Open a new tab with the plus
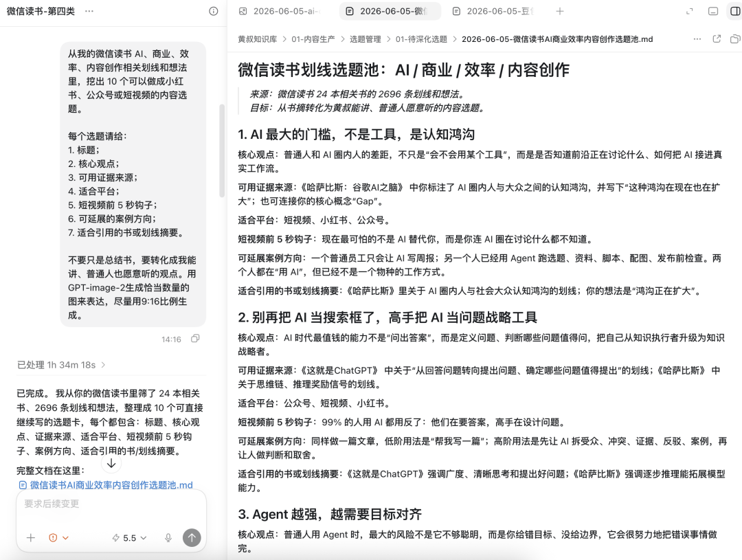Image resolution: width=742 pixels, height=560 pixels. (560, 11)
